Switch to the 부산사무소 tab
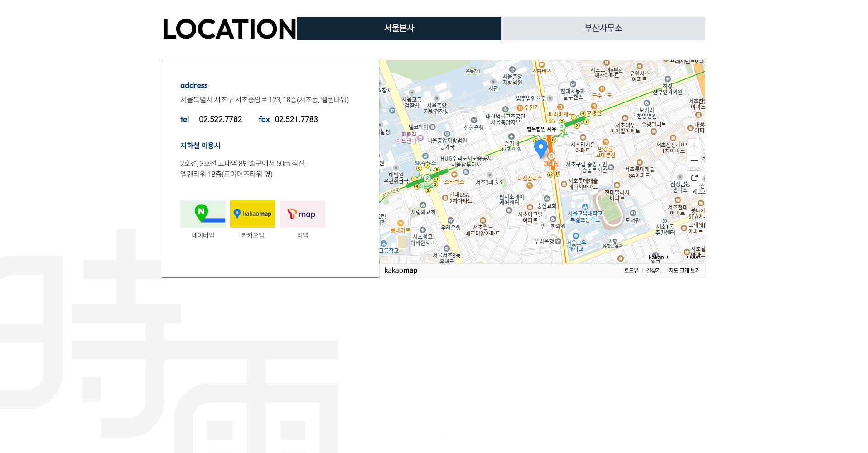 pos(603,28)
